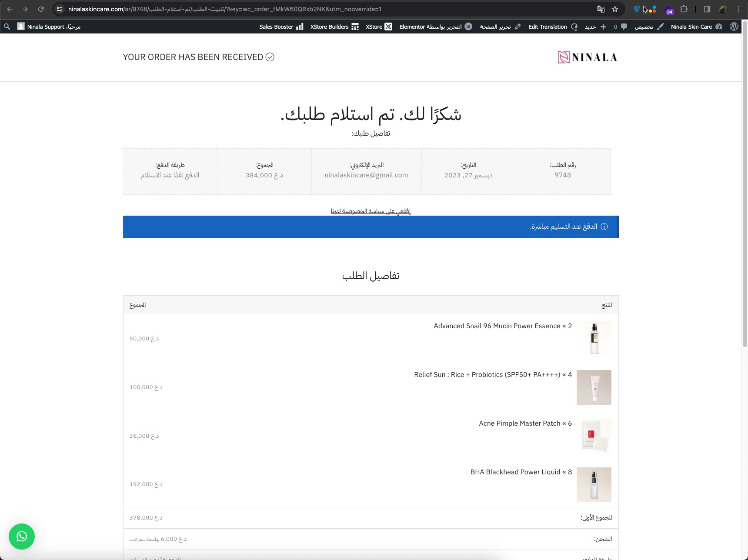The image size is (748, 560).
Task: Open comments bubble with 0 count
Action: point(620,27)
